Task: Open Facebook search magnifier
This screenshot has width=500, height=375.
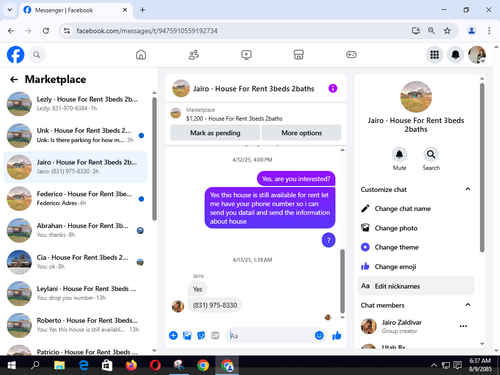Action: pos(37,55)
